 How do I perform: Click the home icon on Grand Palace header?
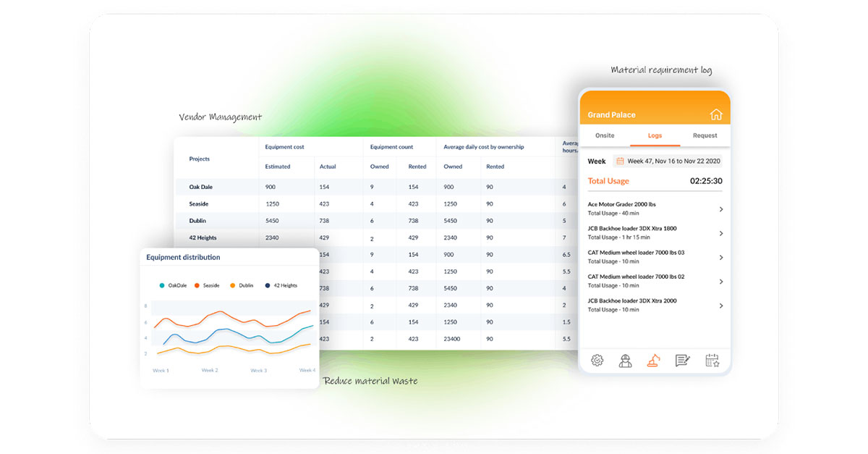point(716,114)
